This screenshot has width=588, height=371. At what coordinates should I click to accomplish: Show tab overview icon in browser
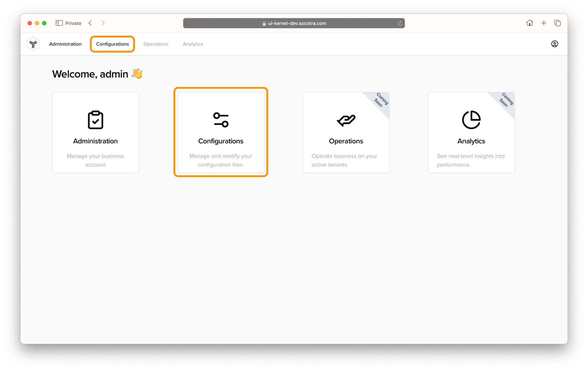557,23
